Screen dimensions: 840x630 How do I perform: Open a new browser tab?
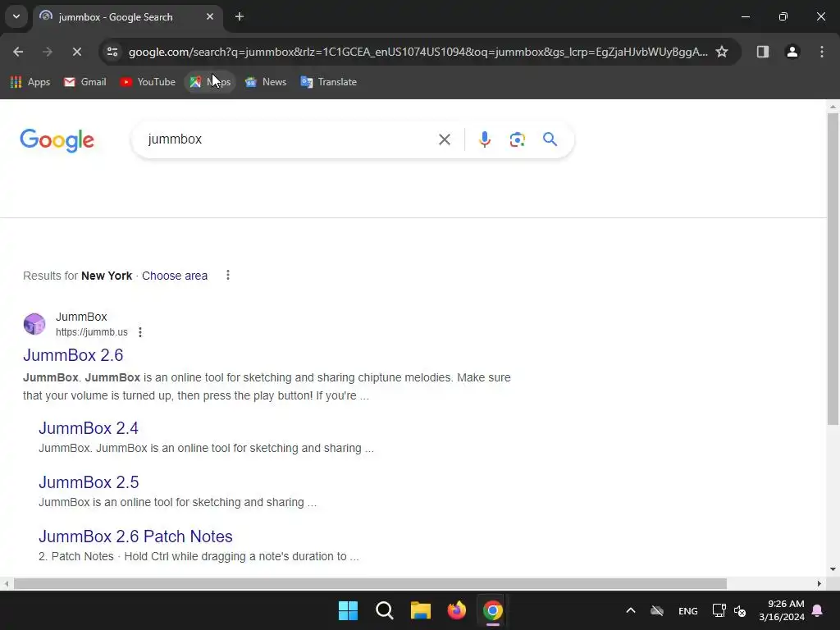pyautogui.click(x=240, y=16)
